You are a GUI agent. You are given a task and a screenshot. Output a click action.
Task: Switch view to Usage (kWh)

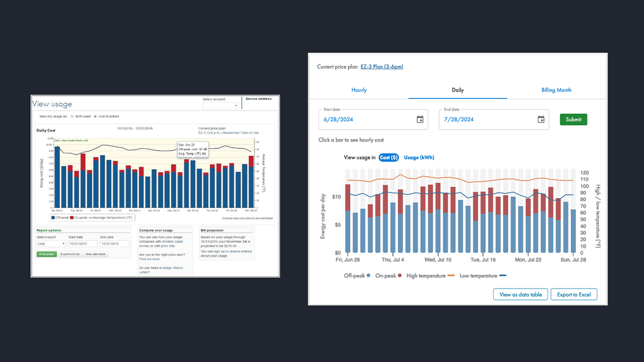419,158
